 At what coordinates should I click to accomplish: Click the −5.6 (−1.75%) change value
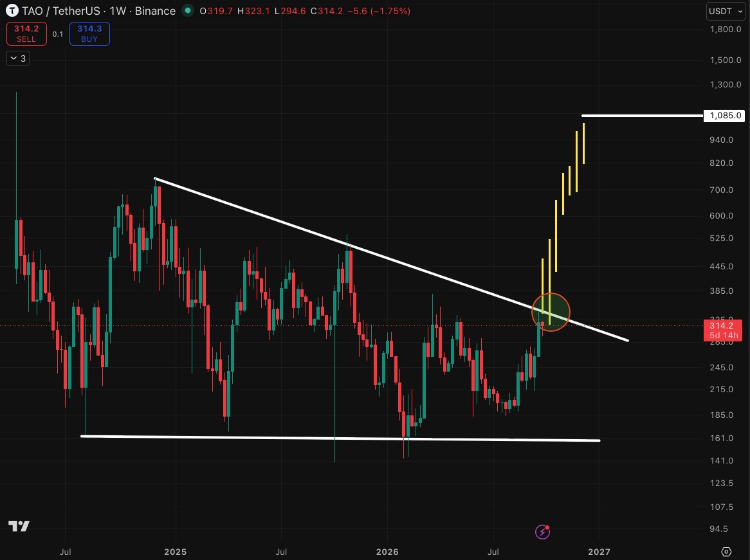click(378, 10)
